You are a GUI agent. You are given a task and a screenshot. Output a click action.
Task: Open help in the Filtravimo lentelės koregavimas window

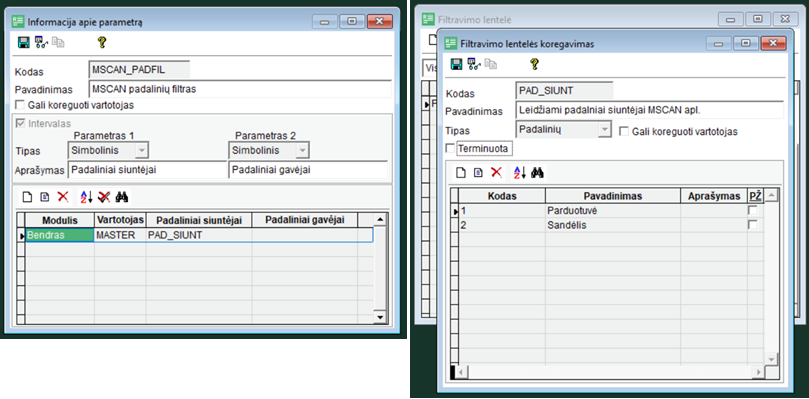[x=535, y=64]
